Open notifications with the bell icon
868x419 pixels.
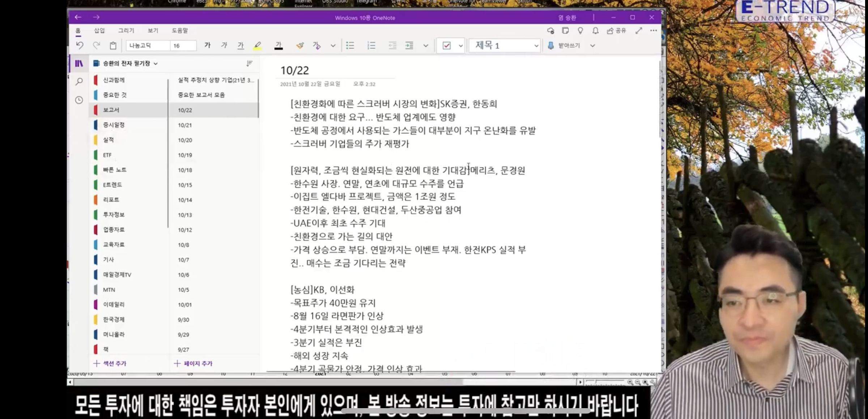point(595,31)
